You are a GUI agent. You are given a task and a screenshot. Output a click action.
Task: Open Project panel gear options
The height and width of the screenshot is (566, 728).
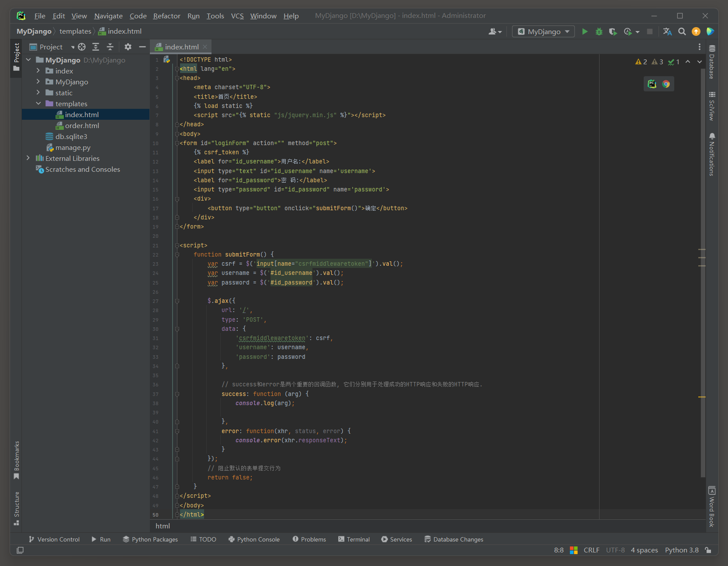click(x=128, y=47)
